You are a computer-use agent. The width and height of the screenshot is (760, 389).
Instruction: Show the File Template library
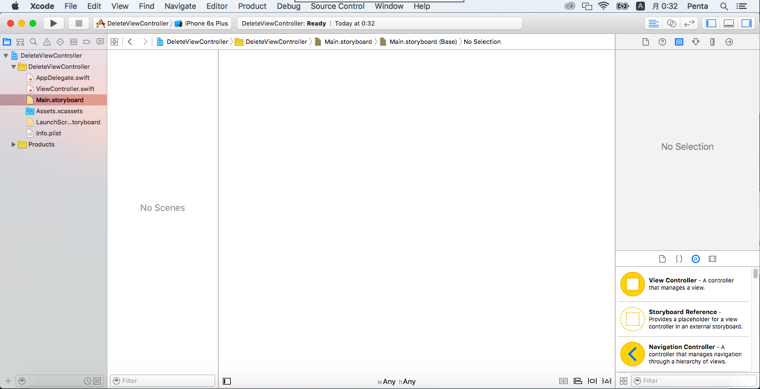pyautogui.click(x=663, y=259)
